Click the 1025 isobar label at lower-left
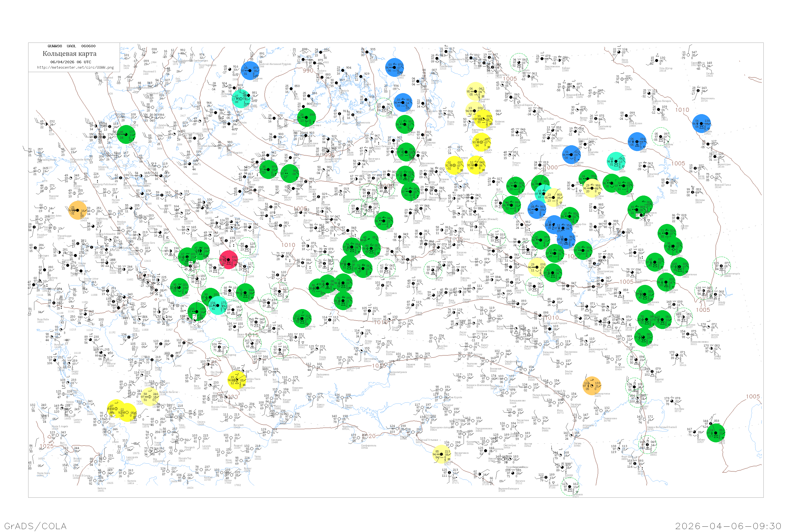This screenshot has width=798, height=532. tap(47, 446)
